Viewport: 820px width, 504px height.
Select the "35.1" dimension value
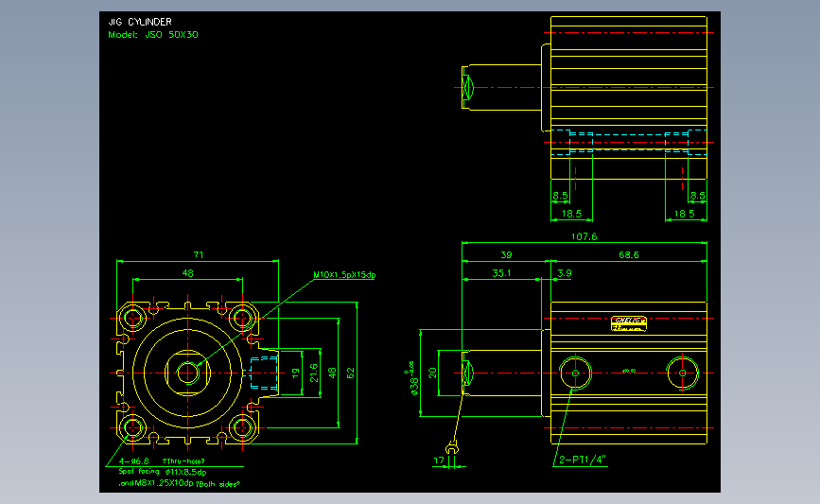pos(501,273)
